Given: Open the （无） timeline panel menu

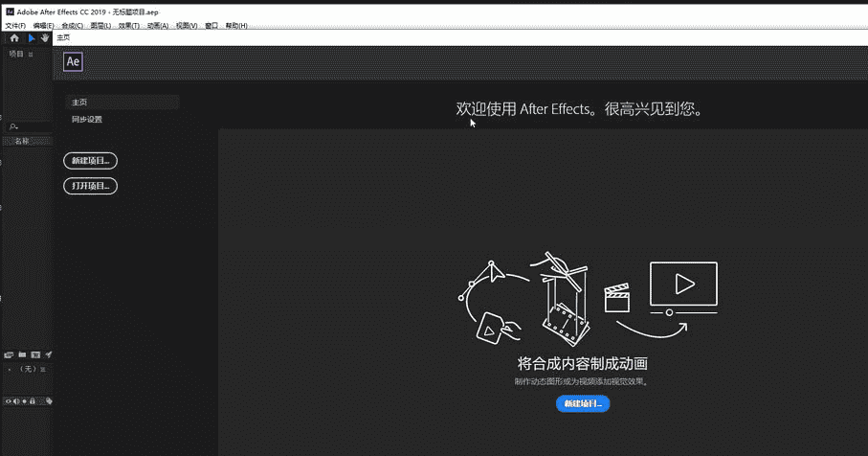Looking at the screenshot, I should pyautogui.click(x=43, y=369).
